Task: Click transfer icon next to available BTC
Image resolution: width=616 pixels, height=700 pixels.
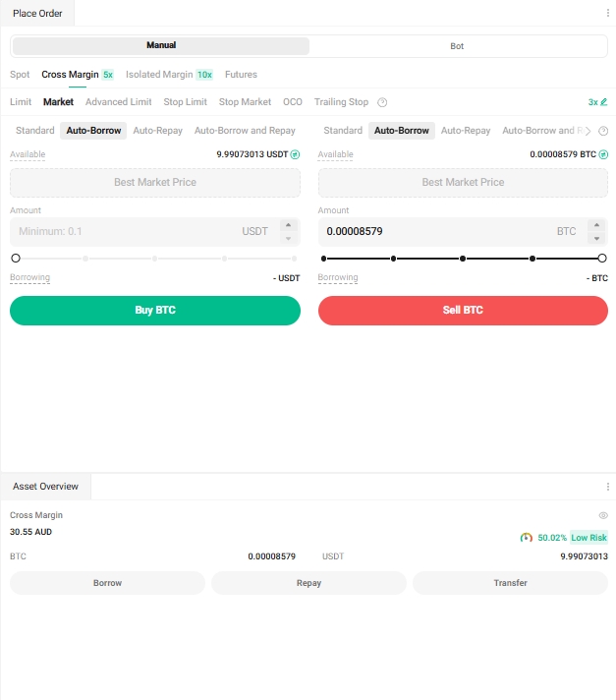Action: click(x=603, y=154)
